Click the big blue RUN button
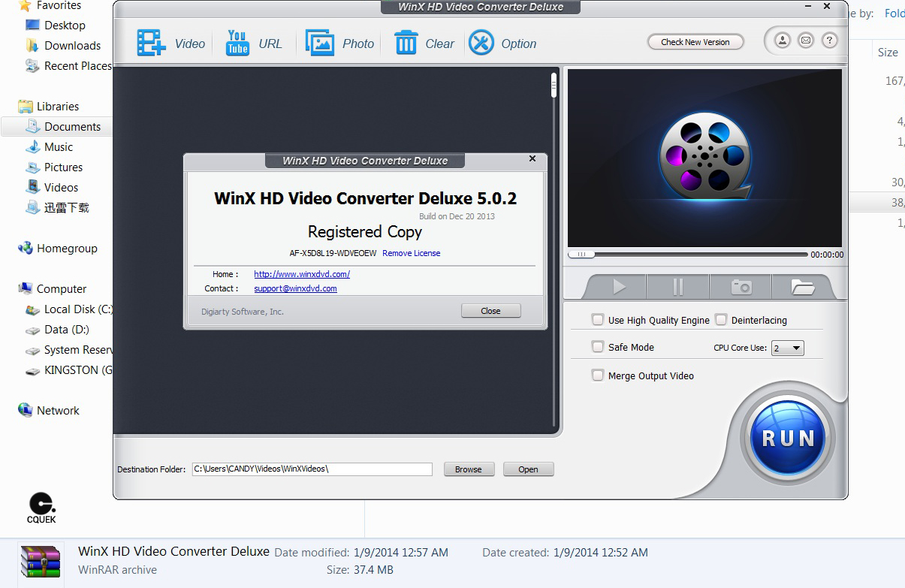The width and height of the screenshot is (905, 588). 788,438
